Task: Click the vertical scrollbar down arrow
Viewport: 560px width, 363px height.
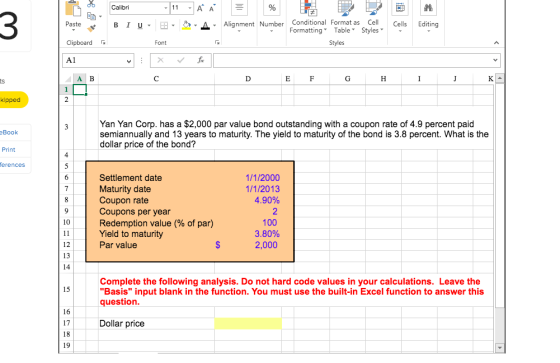Action: click(x=500, y=348)
